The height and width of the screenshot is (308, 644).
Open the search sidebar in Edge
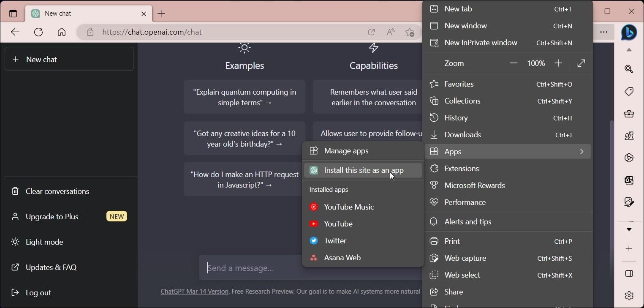[629, 69]
